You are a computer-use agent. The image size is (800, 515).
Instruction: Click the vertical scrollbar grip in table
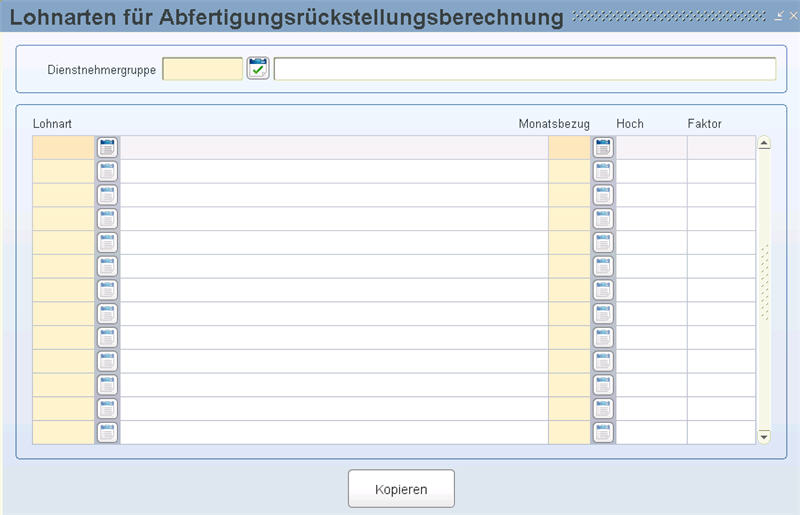765,283
